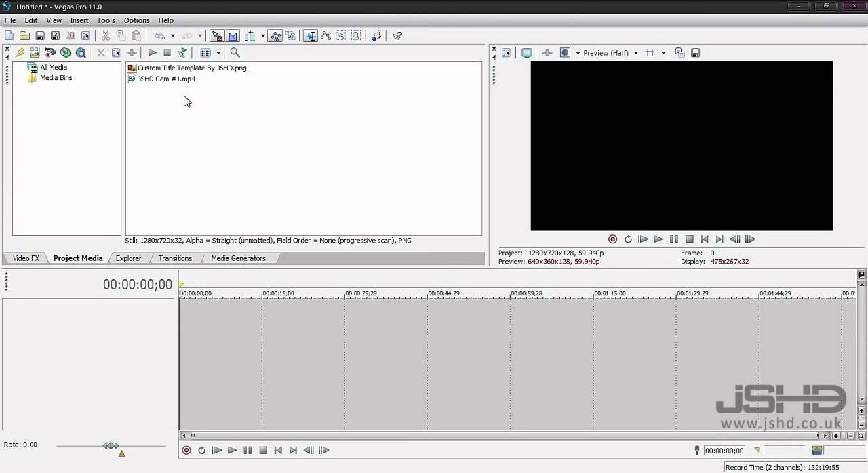Open the File menu
The height and width of the screenshot is (473, 868).
pos(10,20)
